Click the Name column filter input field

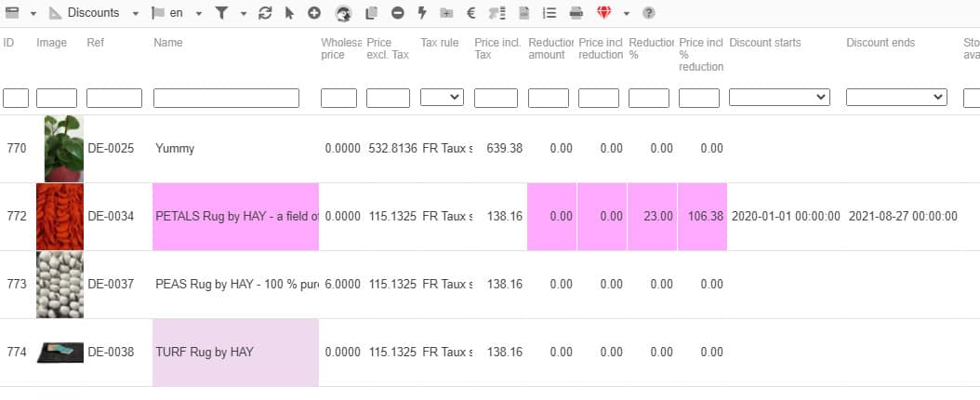click(226, 98)
